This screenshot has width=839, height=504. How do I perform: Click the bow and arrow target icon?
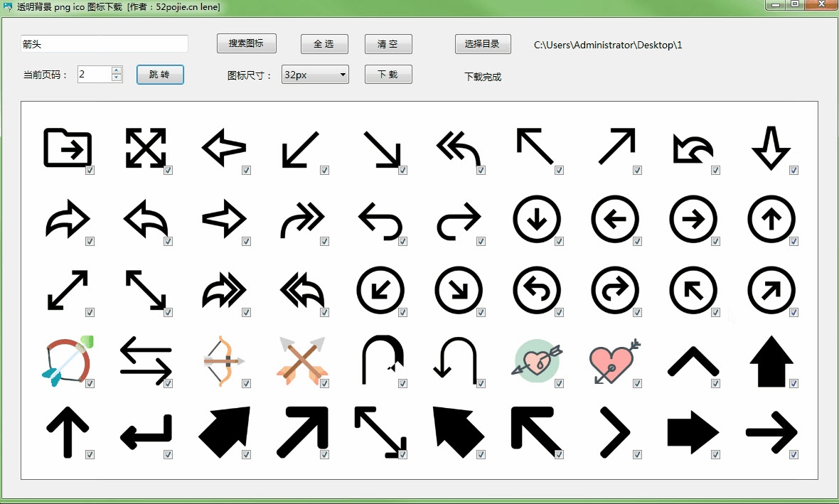coord(68,360)
